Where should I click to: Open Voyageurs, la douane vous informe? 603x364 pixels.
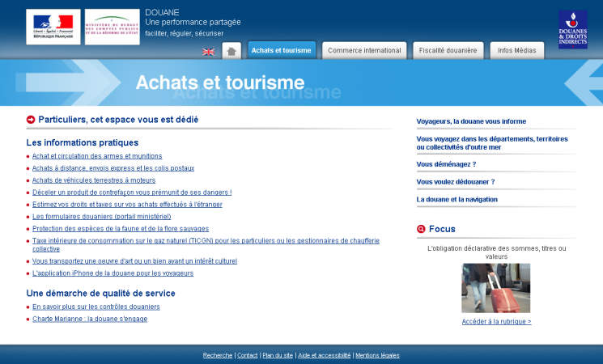471,121
